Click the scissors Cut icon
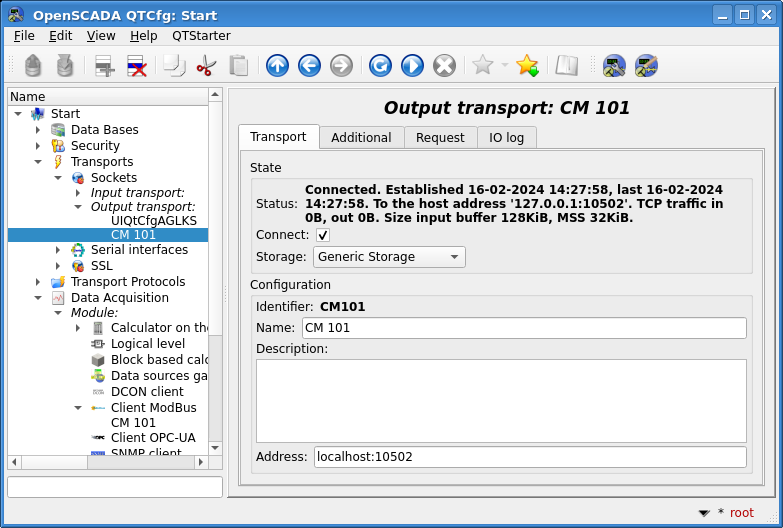 [206, 66]
